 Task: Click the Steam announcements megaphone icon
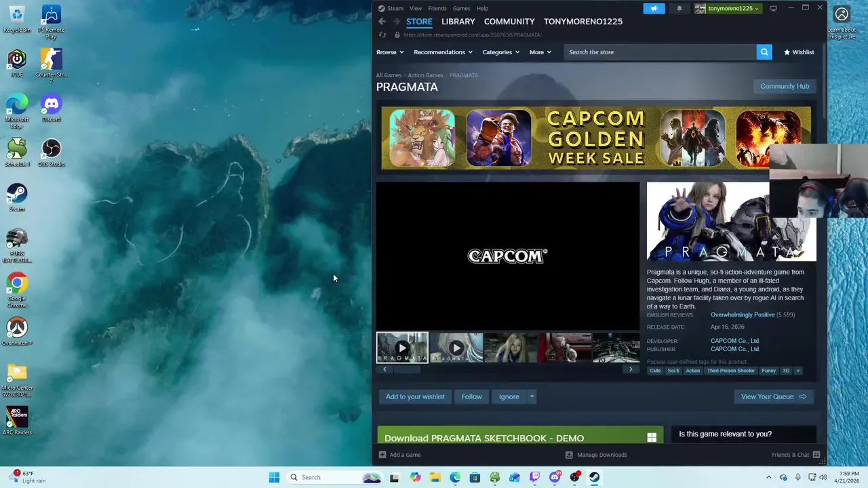click(654, 8)
